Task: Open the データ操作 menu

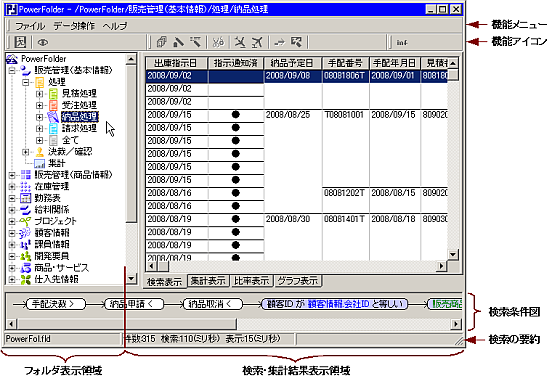Action: [x=74, y=26]
